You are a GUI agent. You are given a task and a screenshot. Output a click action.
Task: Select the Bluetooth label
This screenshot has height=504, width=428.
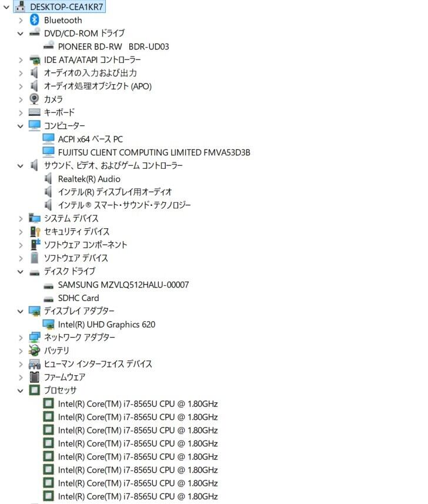coord(63,20)
